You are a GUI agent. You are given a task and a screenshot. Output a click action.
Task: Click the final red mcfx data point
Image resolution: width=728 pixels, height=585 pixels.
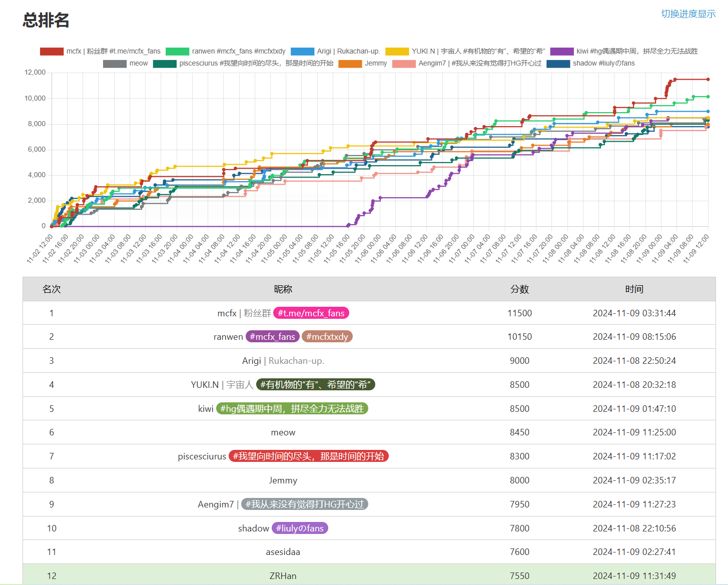(708, 79)
